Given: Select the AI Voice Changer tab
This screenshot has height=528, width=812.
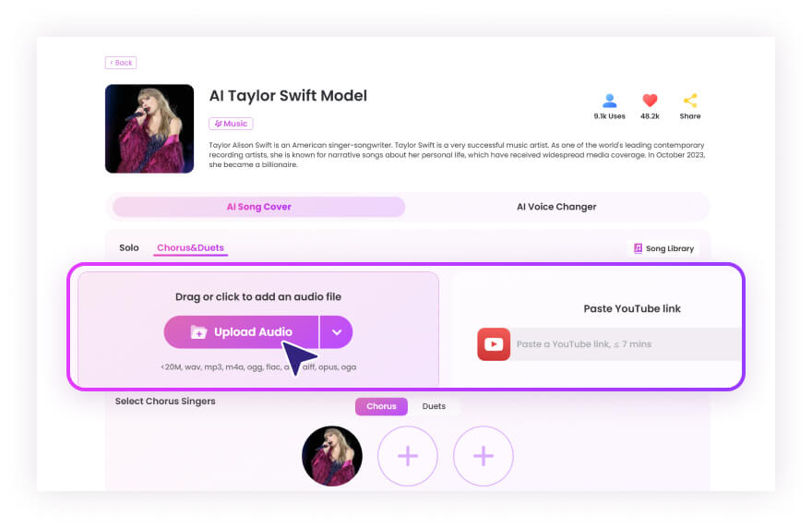Looking at the screenshot, I should coord(556,207).
